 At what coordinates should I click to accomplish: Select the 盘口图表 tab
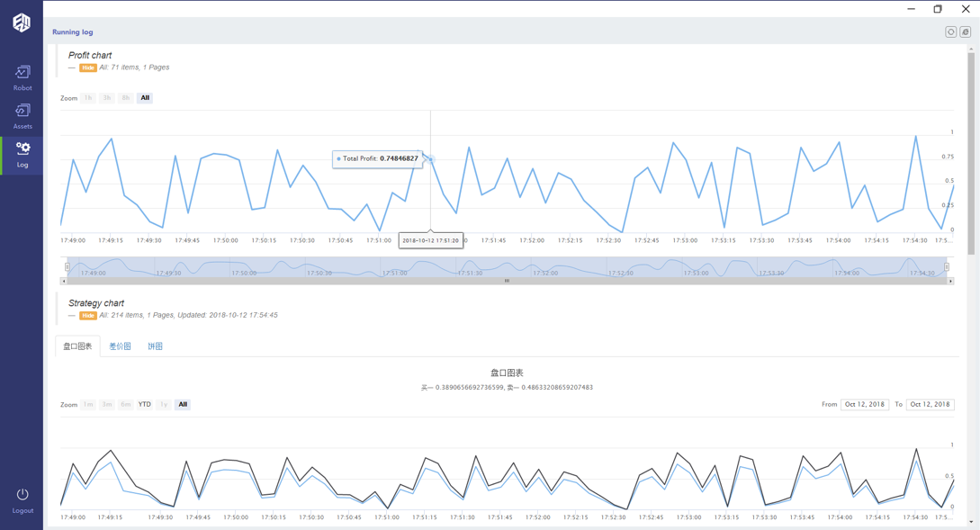tap(77, 346)
